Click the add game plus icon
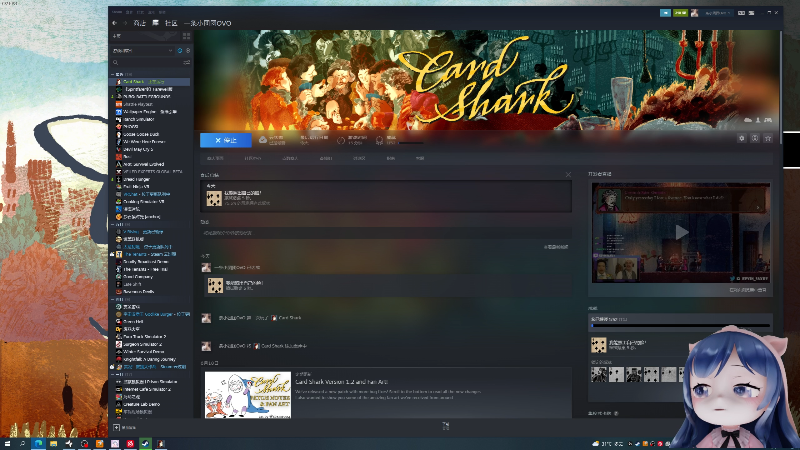Screen dimensions: 800x450 (116, 428)
